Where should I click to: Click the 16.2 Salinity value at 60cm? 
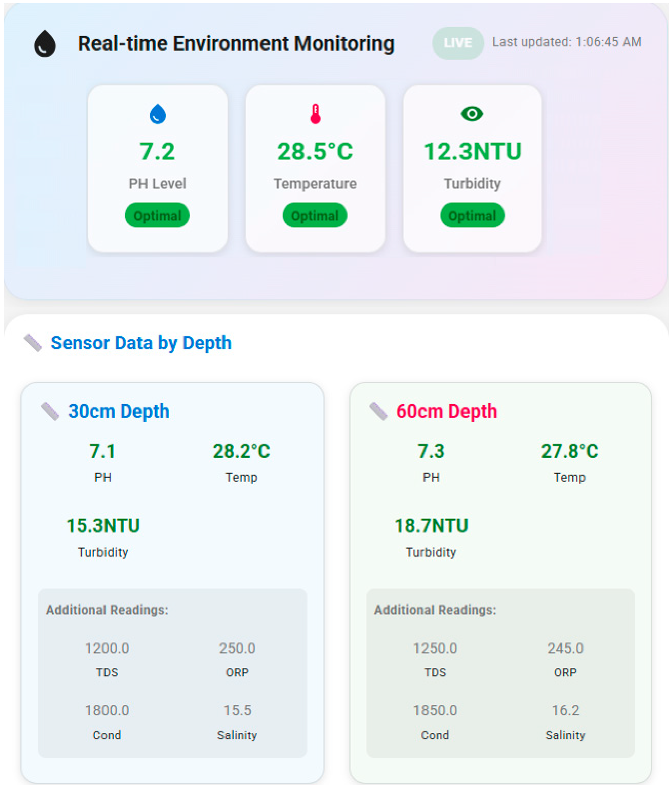[x=566, y=710]
